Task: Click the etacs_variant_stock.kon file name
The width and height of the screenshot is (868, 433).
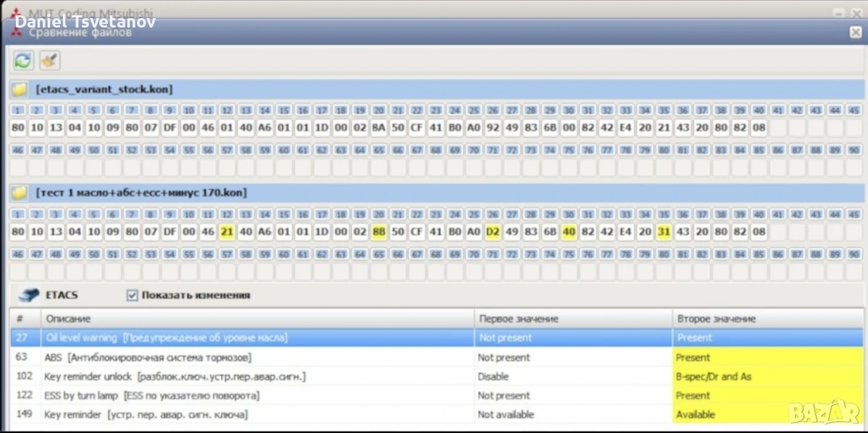Action: [104, 89]
